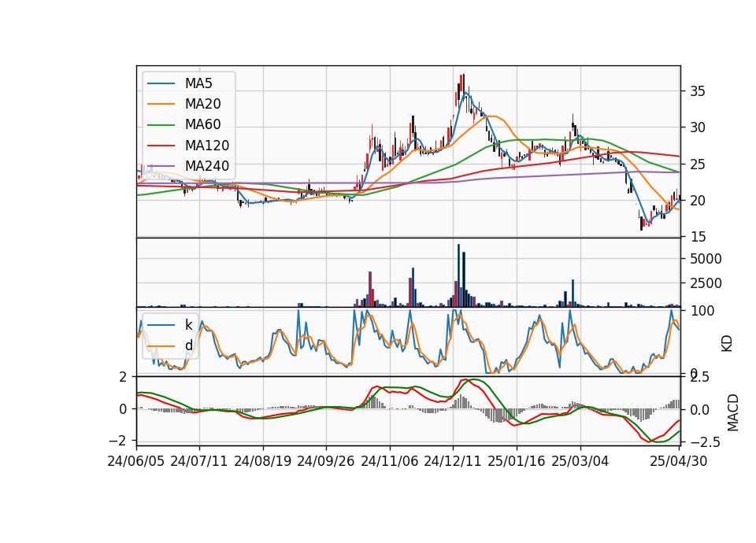Click the blue MA5 legend line swatch
Viewport: 756px width, 543px height.
[x=161, y=83]
